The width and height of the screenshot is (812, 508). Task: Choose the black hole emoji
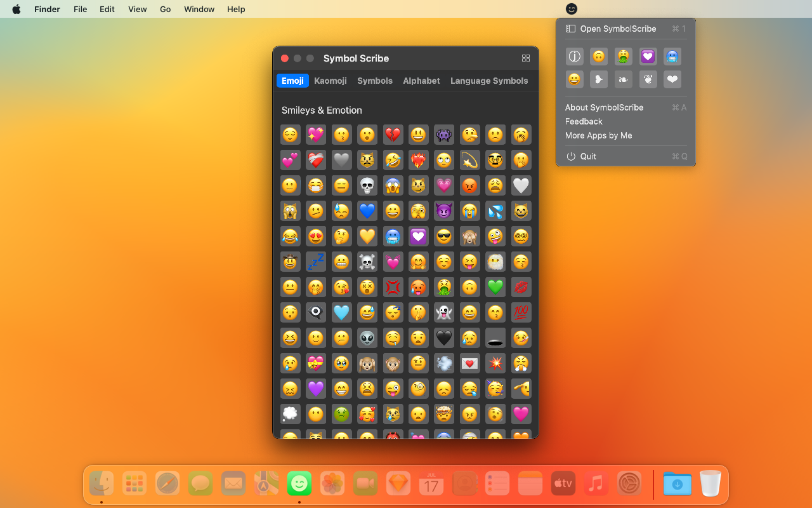(495, 338)
